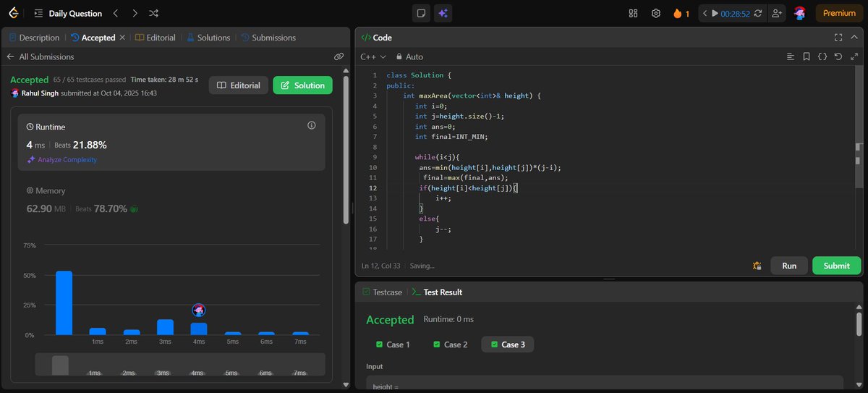Open the layout grid icon
Image resolution: width=868 pixels, height=393 pixels.
[633, 13]
